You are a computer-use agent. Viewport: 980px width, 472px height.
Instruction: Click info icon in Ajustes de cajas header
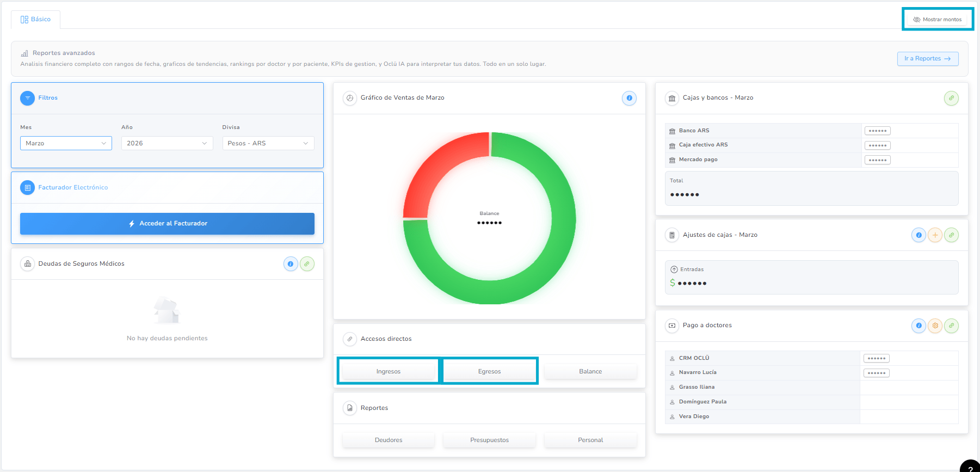coord(919,235)
